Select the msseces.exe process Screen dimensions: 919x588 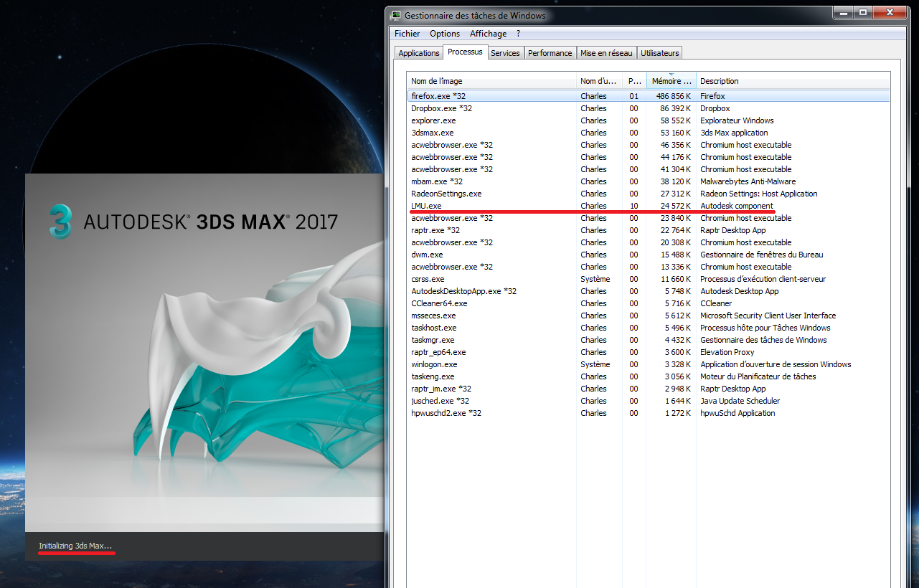[649, 316]
